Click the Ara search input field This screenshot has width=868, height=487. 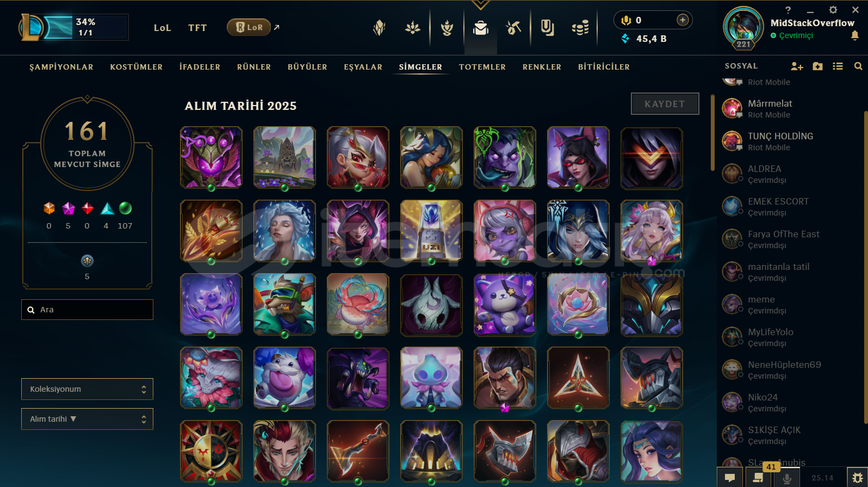87,310
